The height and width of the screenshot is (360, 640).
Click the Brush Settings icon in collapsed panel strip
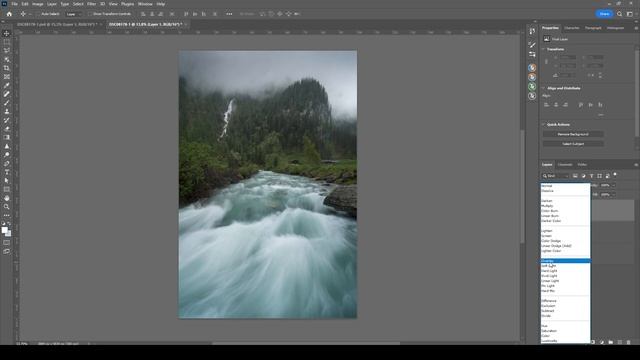tap(532, 45)
